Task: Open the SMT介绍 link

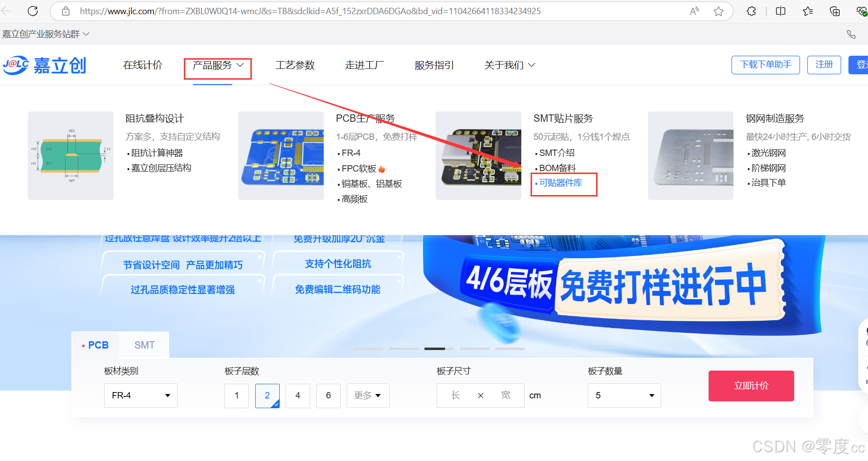Action: point(556,153)
